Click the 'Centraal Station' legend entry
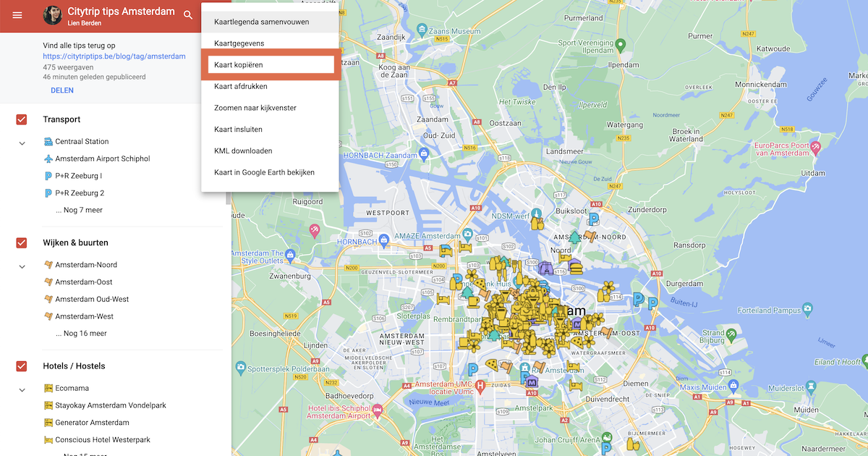 coord(82,142)
